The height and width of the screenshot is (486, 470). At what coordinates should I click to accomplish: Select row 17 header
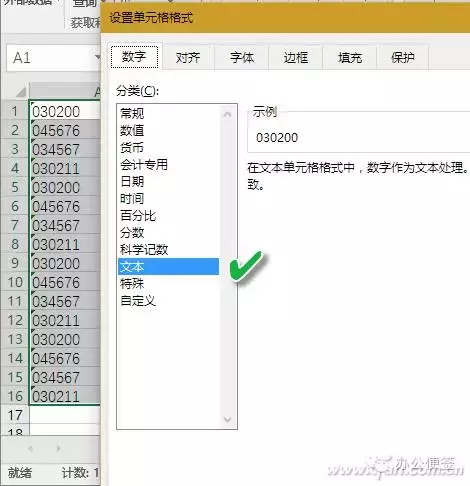pos(15,415)
